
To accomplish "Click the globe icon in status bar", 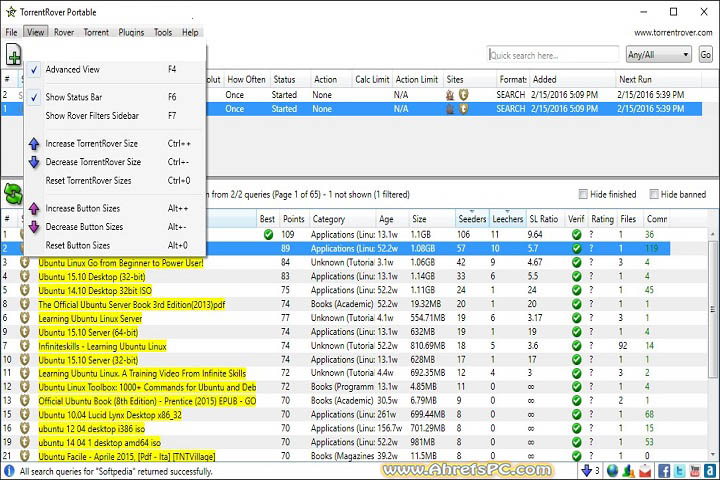I will pyautogui.click(x=613, y=471).
